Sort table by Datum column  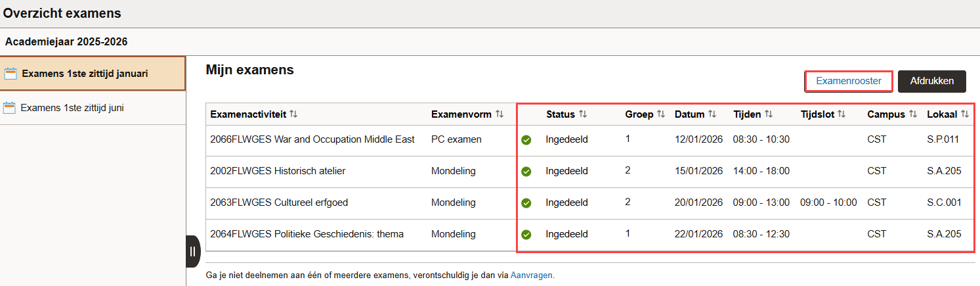[711, 114]
